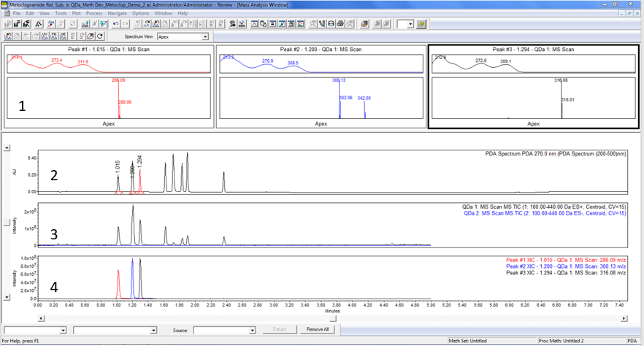Click the red circle icon before refresh

pos(91,36)
